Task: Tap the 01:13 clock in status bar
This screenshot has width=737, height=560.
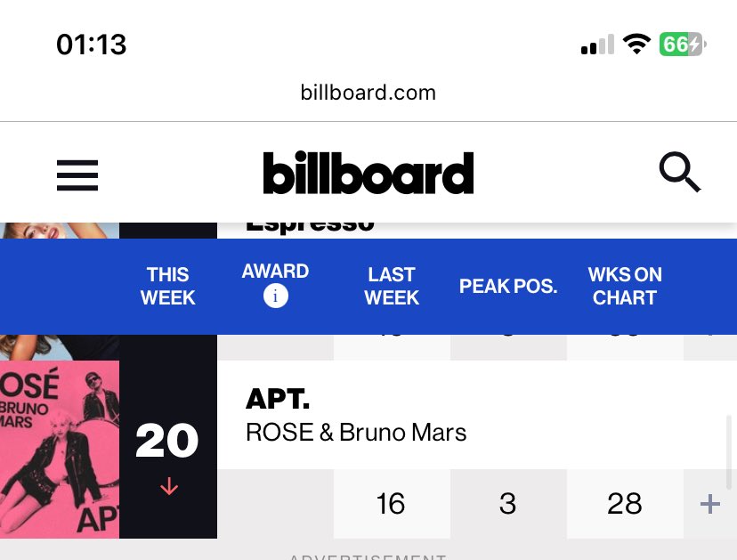Action: pos(91,45)
